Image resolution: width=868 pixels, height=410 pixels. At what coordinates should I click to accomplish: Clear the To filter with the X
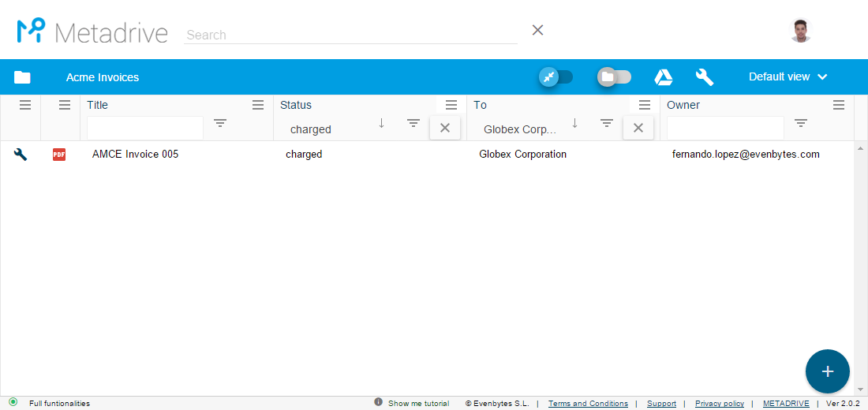[638, 128]
